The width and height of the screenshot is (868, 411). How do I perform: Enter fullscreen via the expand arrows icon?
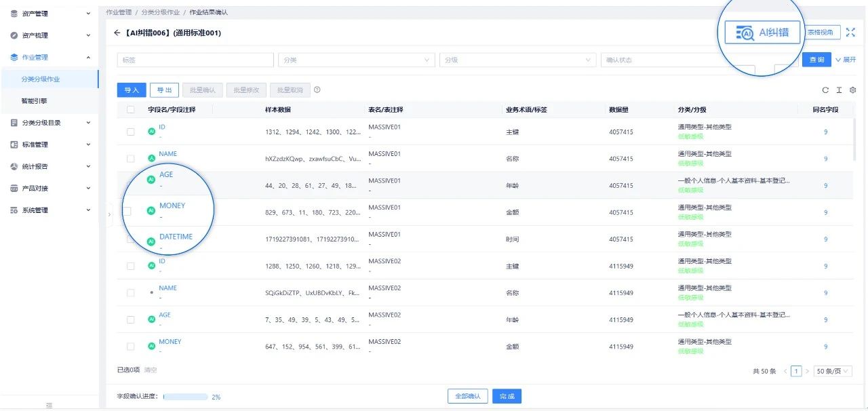(851, 32)
